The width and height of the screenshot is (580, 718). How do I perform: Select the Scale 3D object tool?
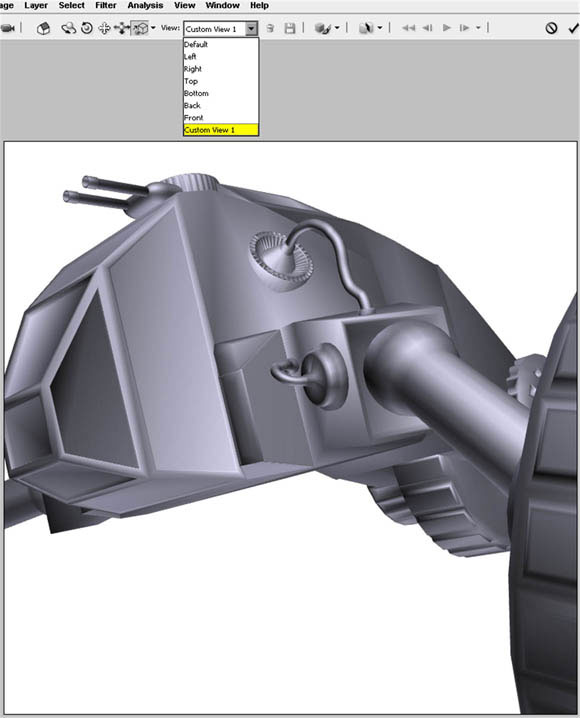click(140, 28)
